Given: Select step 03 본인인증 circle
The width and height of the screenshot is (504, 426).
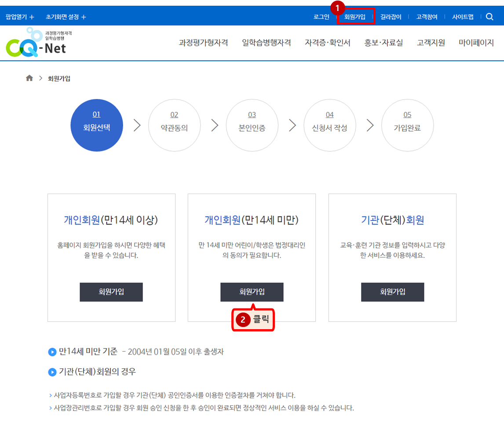Looking at the screenshot, I should click(x=252, y=125).
